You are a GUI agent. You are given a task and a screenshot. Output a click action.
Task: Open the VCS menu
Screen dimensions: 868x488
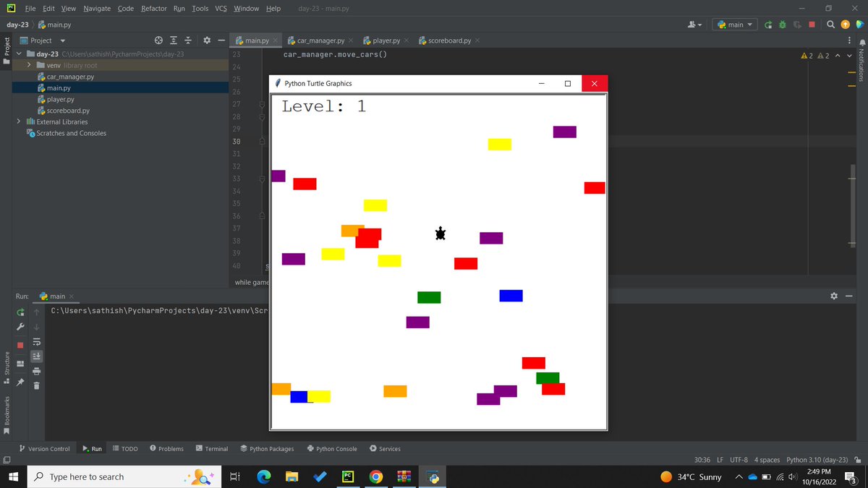point(221,8)
